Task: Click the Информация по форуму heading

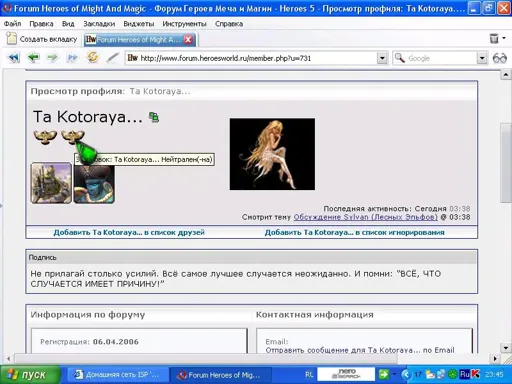Action: [88, 315]
